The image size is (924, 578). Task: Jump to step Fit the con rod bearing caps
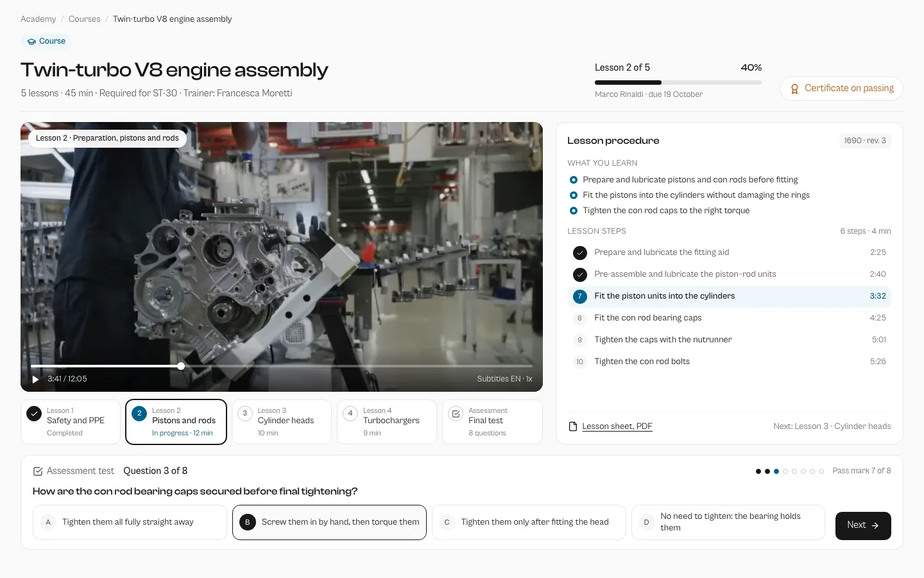[x=729, y=318]
